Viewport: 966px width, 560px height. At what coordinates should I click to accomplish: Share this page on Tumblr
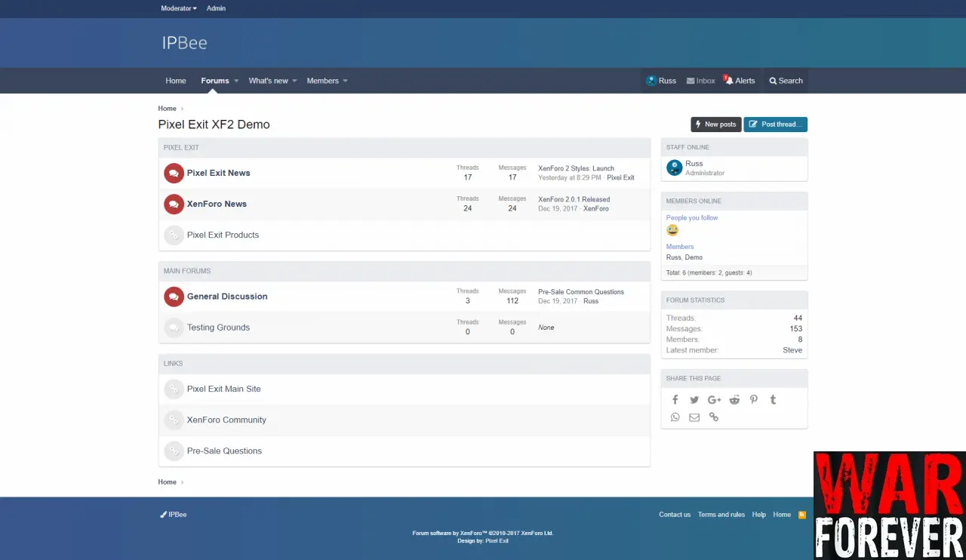[773, 400]
